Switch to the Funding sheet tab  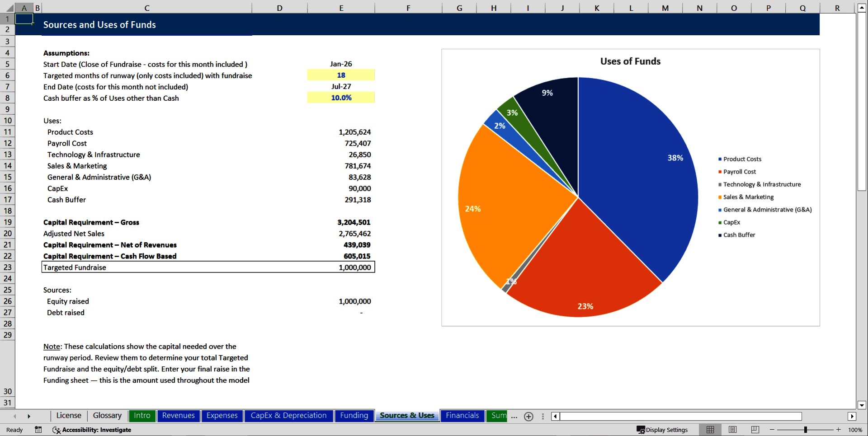(x=354, y=416)
